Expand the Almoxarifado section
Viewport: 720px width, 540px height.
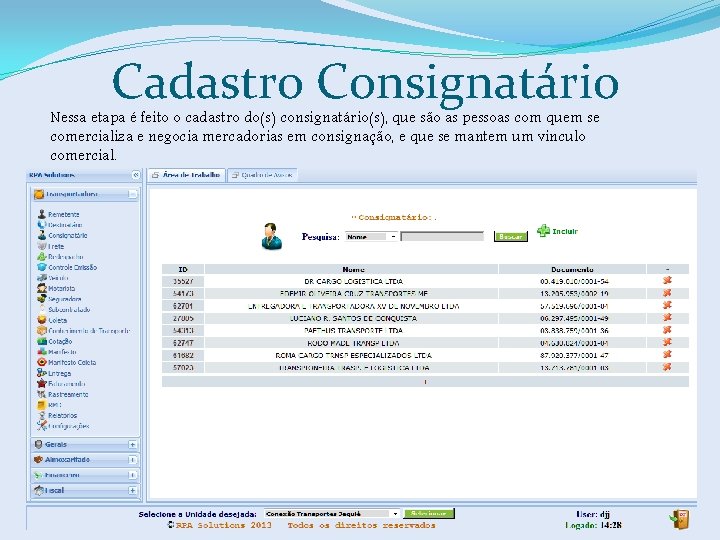132,460
